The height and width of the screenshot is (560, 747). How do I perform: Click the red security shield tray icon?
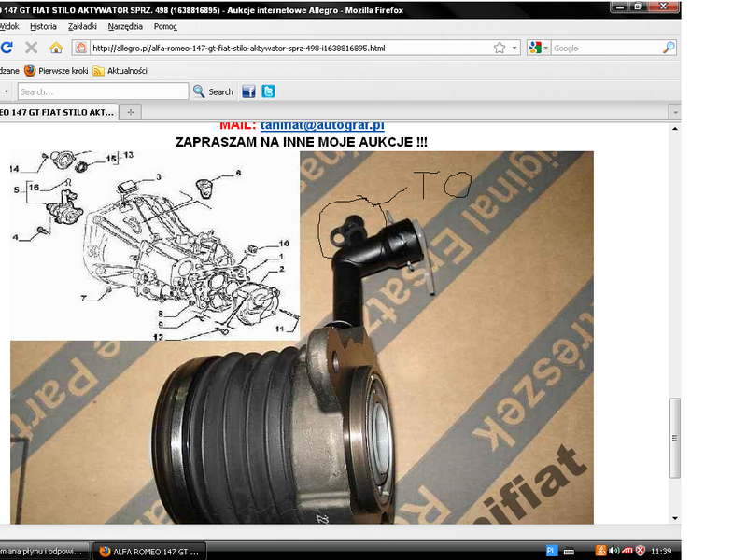pos(641,551)
